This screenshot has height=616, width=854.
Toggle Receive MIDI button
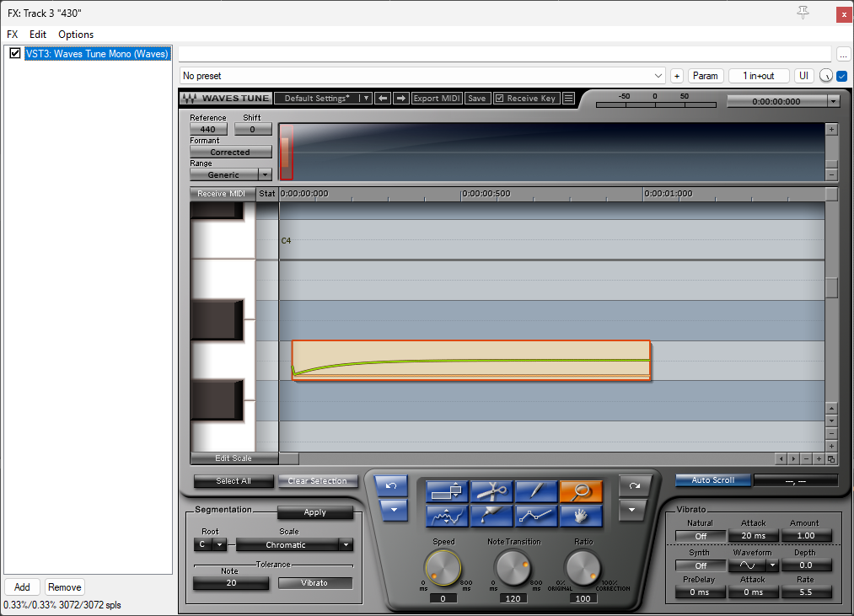click(222, 193)
